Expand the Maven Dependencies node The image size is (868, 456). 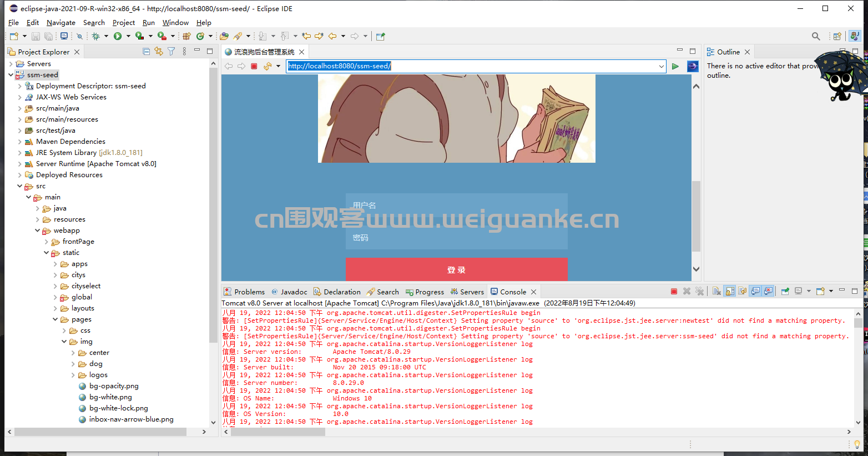tap(19, 142)
